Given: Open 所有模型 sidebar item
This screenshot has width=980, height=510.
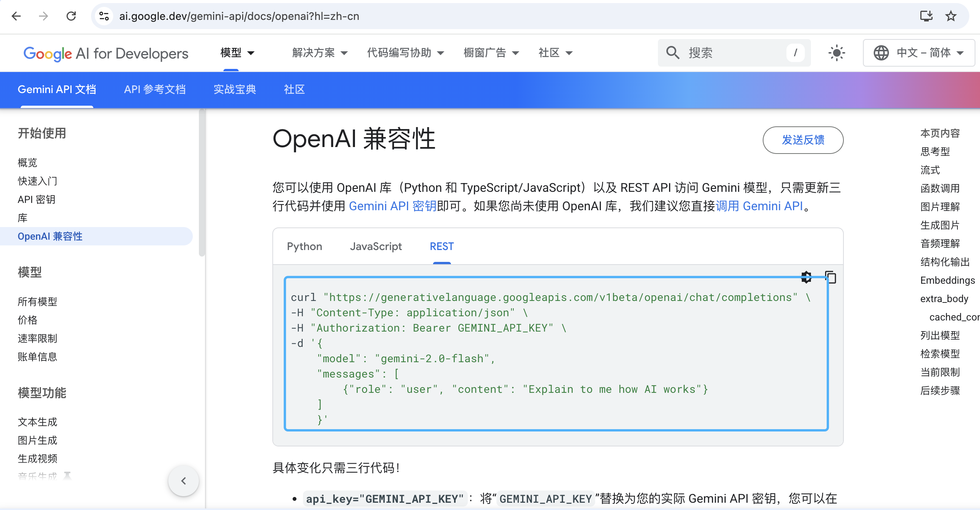Looking at the screenshot, I should point(37,302).
